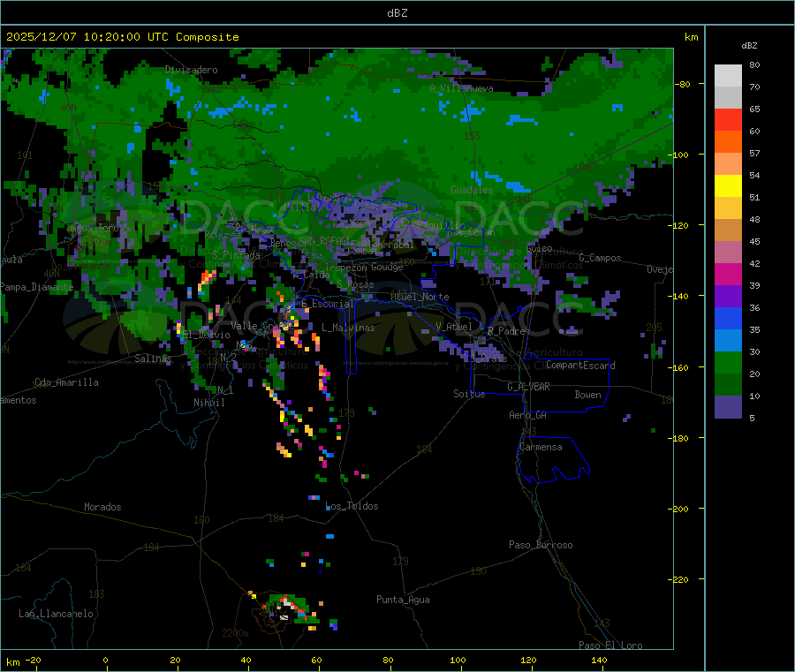795x672 pixels.
Task: Click the timestamp 2025/12/07 10:20:00 UTC Composite
Action: [122, 37]
